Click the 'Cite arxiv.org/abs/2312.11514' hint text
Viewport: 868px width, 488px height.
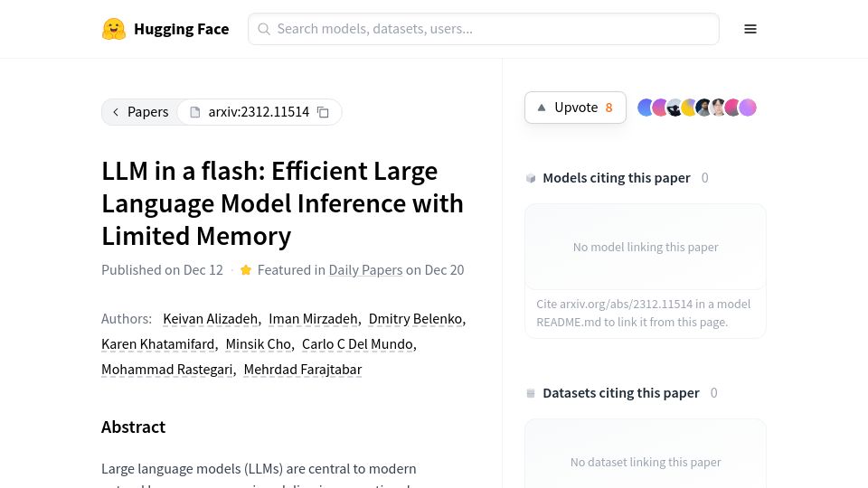643,314
